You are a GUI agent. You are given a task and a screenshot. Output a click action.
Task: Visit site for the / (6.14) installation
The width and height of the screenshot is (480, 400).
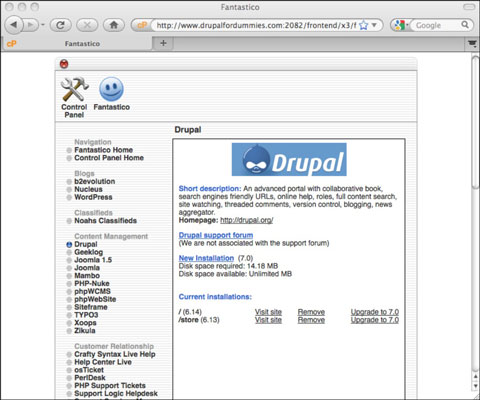pyautogui.click(x=268, y=312)
